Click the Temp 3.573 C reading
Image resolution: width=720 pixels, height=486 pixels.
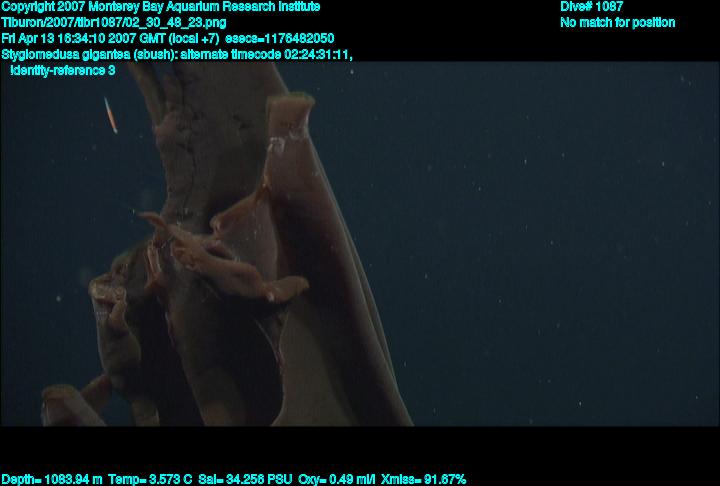pyautogui.click(x=151, y=479)
